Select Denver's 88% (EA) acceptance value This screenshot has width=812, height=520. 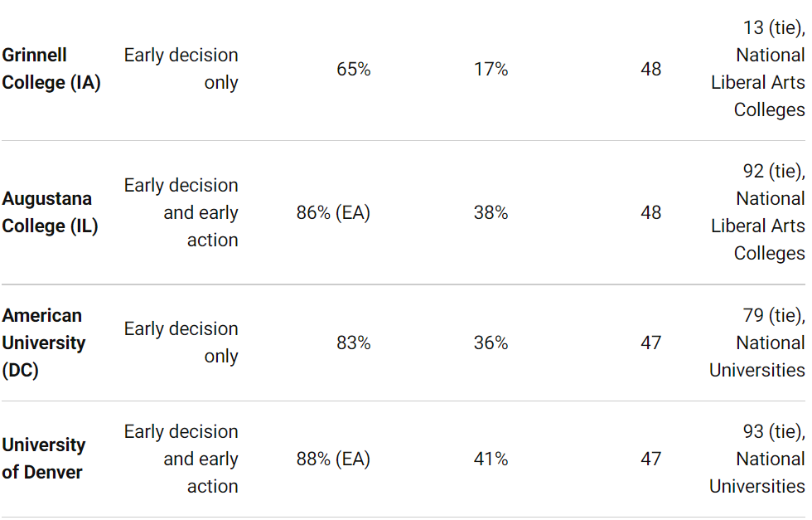click(333, 459)
